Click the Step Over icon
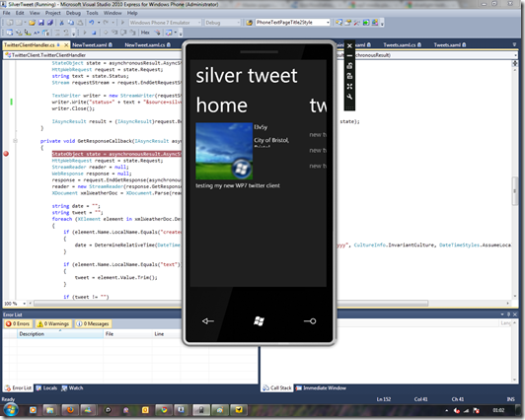 [x=123, y=33]
